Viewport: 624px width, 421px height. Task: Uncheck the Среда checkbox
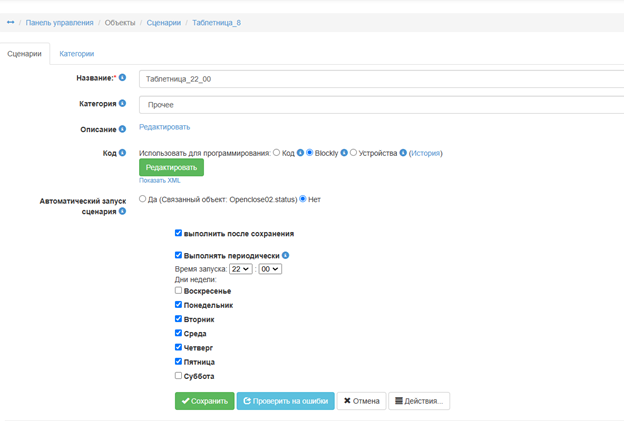[178, 333]
